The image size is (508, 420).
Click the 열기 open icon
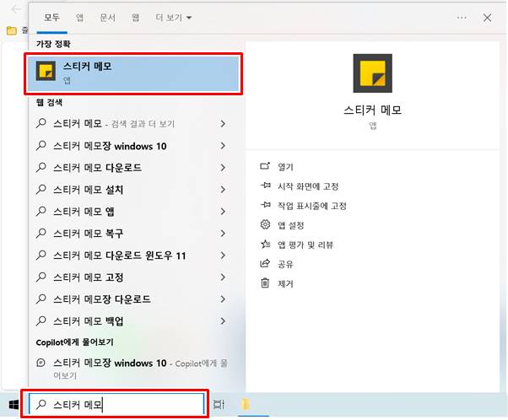pos(265,166)
